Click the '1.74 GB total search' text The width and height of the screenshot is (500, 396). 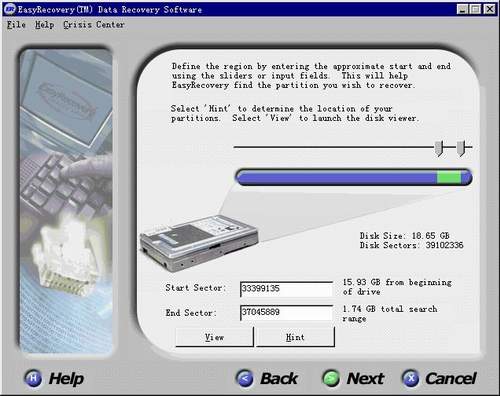[390, 309]
